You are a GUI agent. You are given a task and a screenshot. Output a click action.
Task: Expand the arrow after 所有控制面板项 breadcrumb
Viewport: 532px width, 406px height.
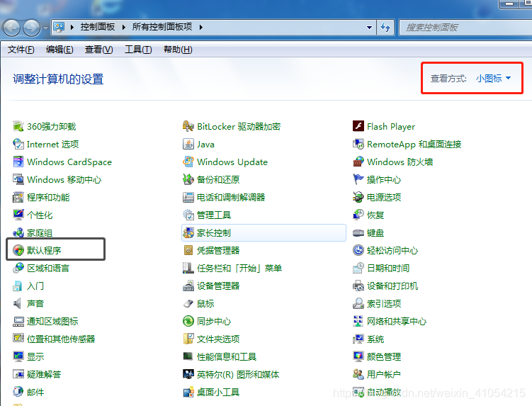[201, 27]
